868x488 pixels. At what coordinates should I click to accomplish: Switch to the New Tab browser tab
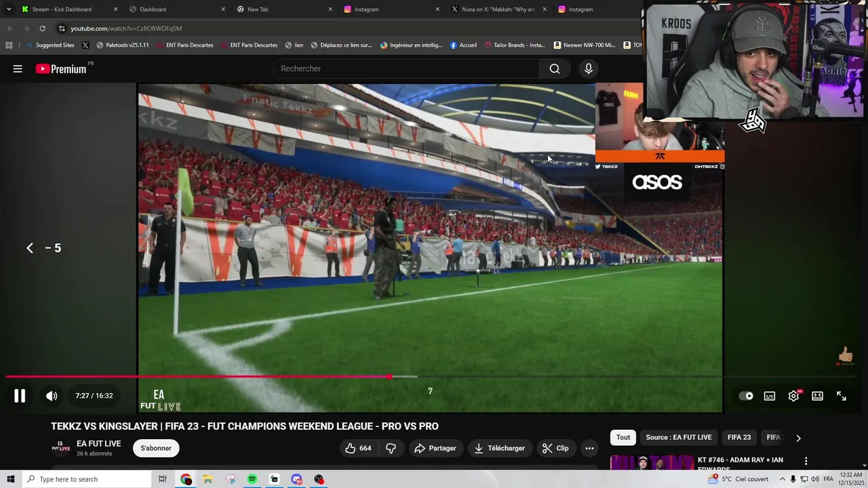coord(285,9)
